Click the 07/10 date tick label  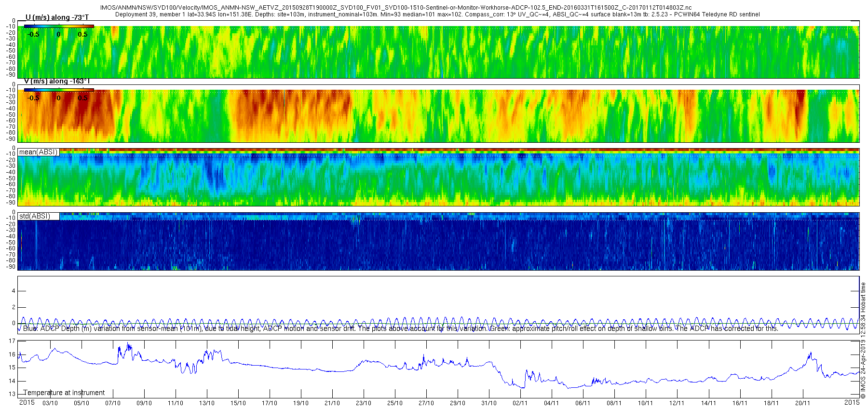[113, 403]
